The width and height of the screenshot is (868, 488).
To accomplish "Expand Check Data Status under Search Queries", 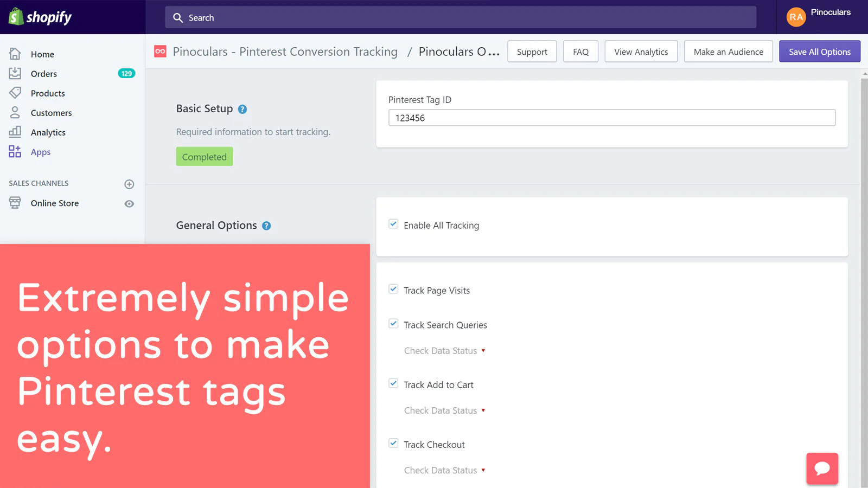I will pos(444,351).
